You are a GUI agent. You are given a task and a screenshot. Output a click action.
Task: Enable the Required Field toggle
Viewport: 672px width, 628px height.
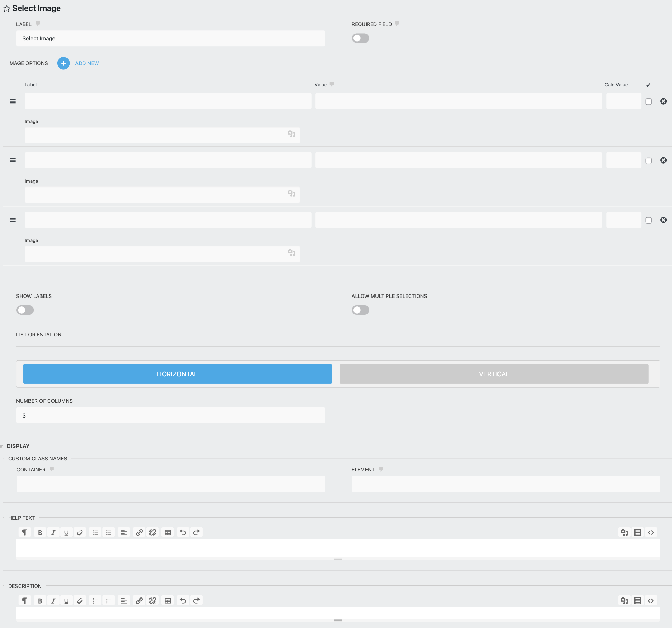coord(360,38)
